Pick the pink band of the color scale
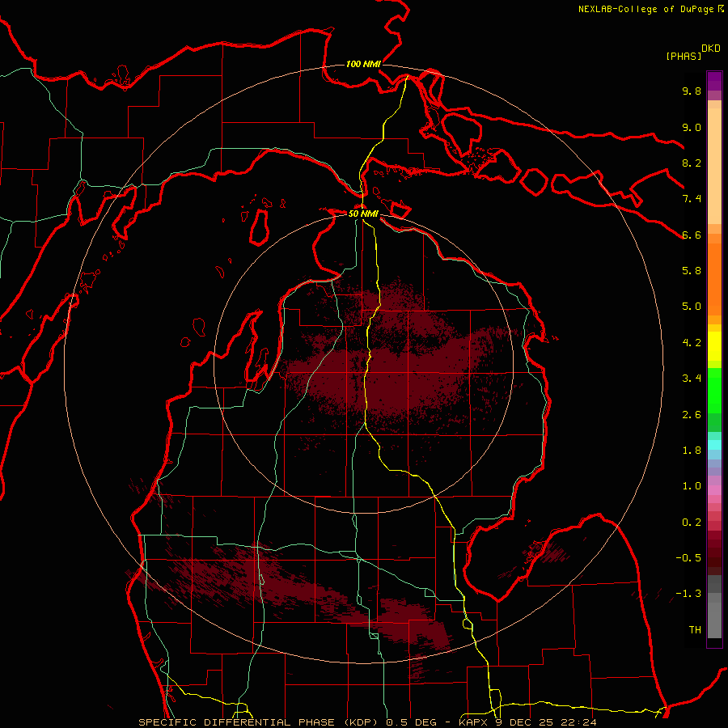The width and height of the screenshot is (728, 728). click(714, 490)
